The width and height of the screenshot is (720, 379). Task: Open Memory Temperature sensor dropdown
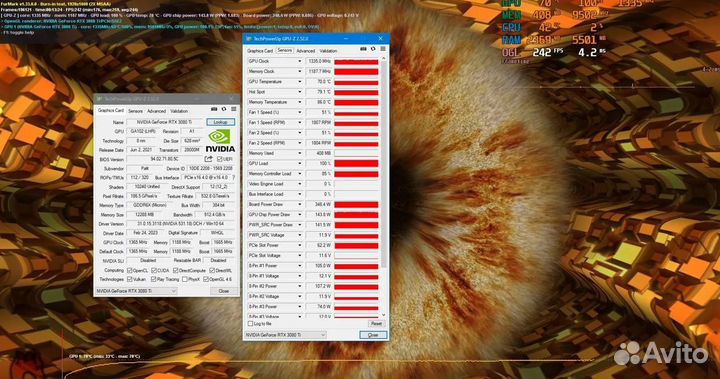pyautogui.click(x=300, y=102)
